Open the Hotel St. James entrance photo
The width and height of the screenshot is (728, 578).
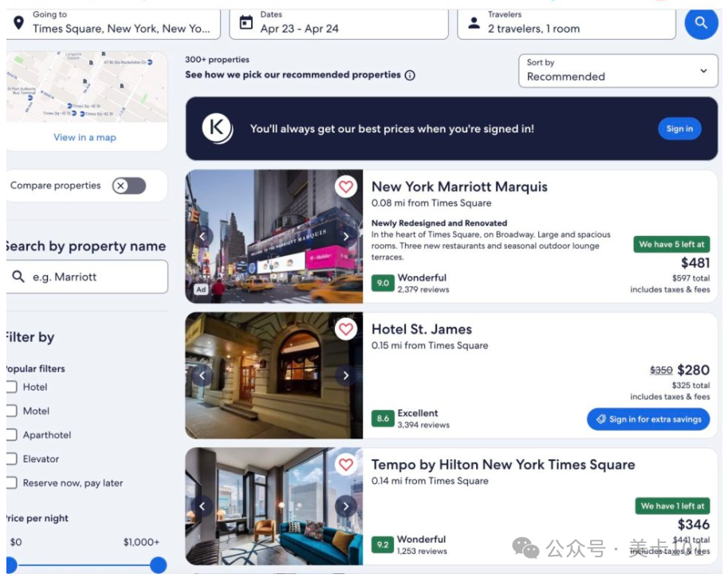274,376
